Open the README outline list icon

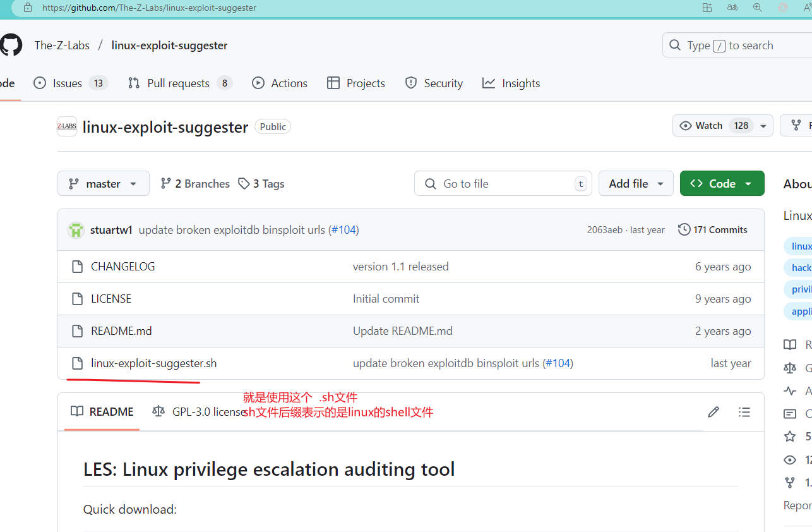tap(744, 412)
